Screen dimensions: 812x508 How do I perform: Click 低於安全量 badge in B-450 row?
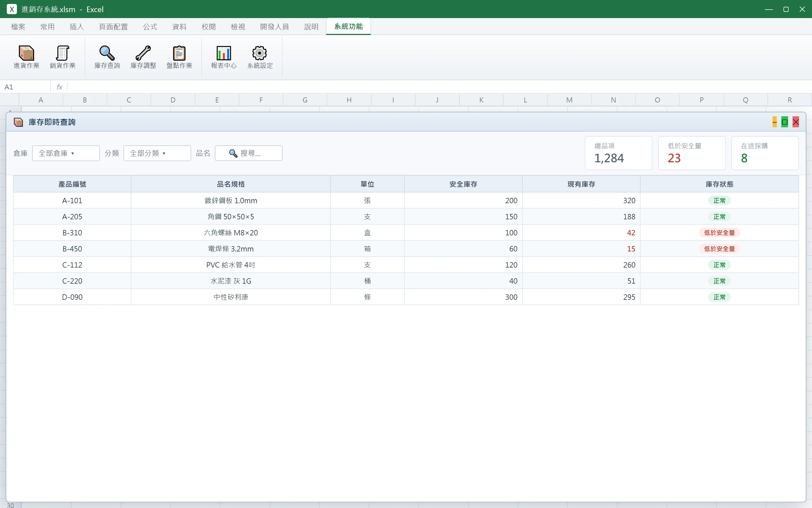pos(720,249)
